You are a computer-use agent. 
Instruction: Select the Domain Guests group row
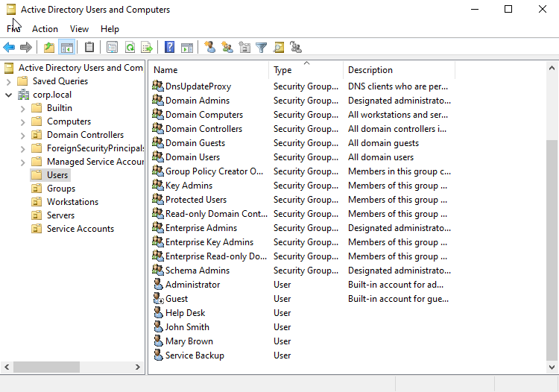point(303,143)
